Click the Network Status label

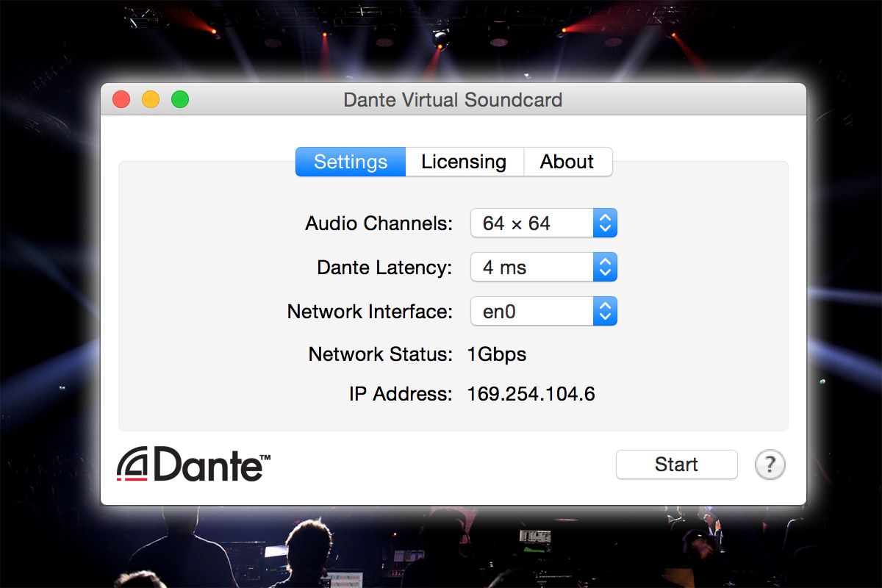point(380,355)
